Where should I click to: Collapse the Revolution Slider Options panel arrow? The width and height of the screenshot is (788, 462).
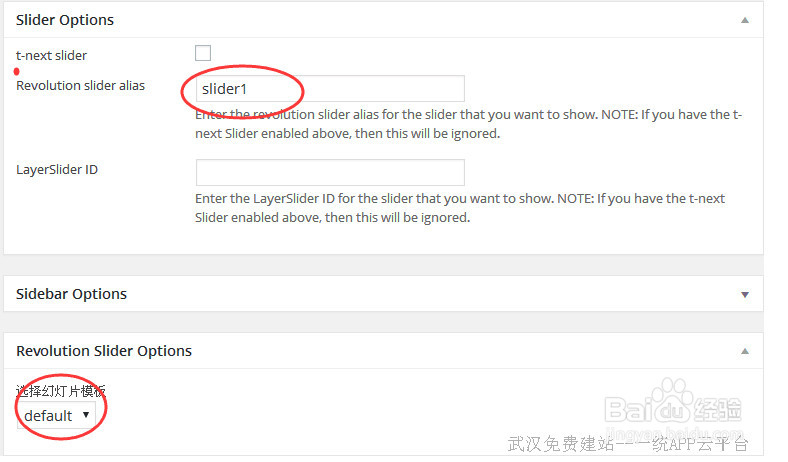(745, 351)
